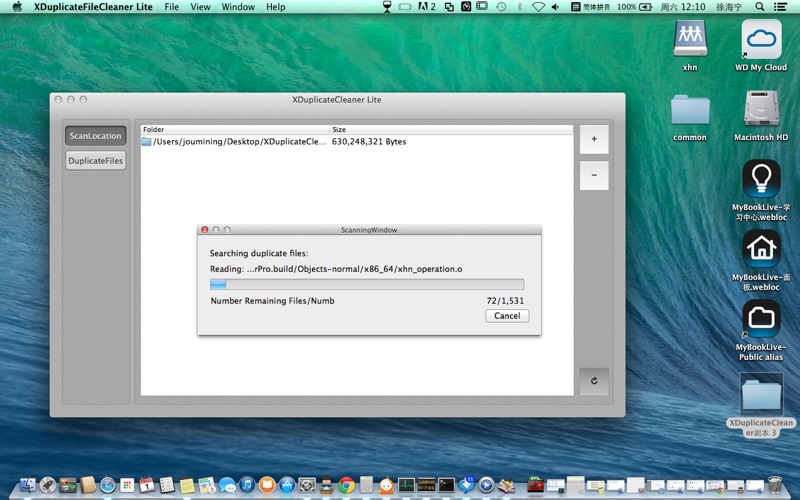Open Calendar from the Dock
This screenshot has height=500, width=800.
[147, 485]
